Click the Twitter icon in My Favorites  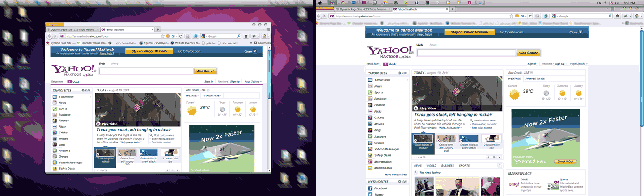click(370, 195)
